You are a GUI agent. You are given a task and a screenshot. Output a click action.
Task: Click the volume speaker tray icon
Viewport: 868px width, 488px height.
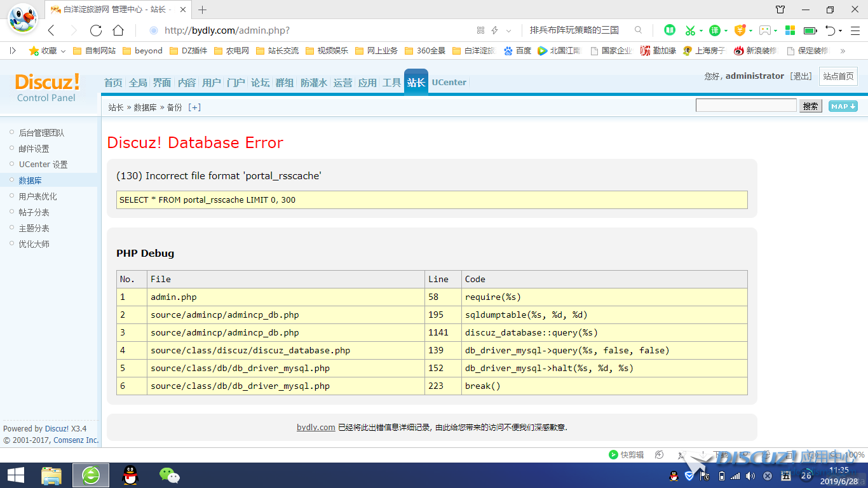click(x=750, y=476)
